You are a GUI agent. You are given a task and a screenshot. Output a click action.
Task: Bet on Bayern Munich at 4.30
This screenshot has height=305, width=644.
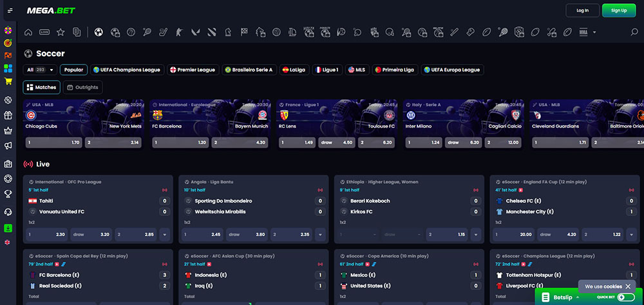(x=240, y=143)
